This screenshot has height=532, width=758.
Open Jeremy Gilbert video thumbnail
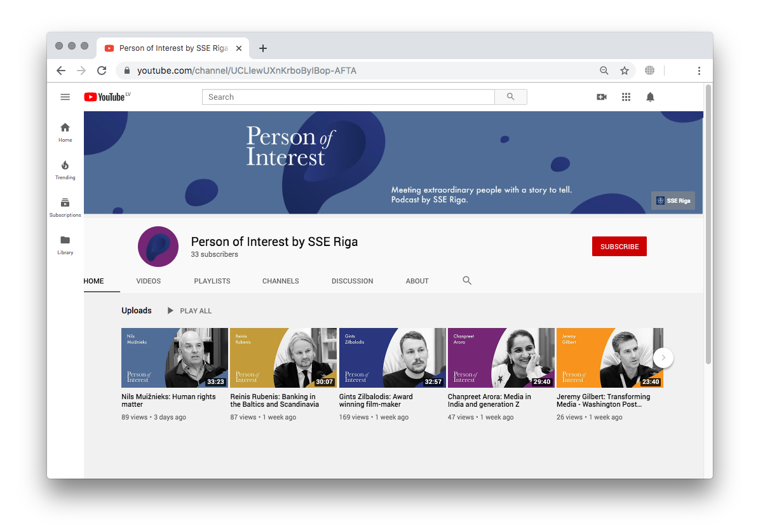(610, 358)
